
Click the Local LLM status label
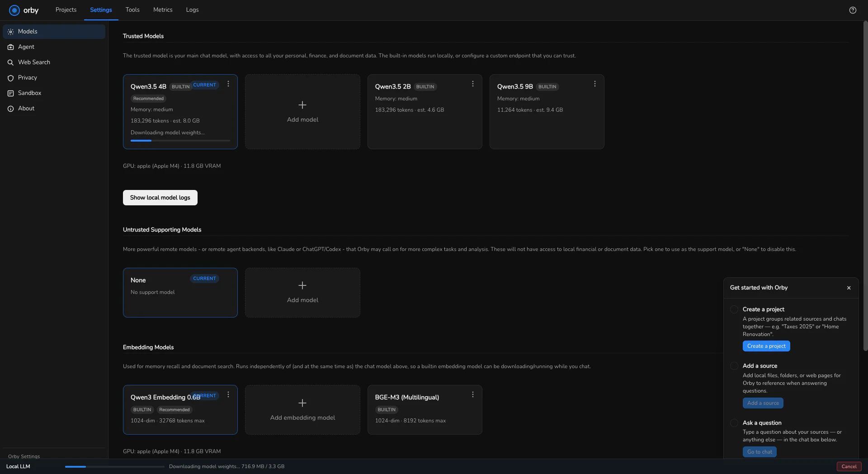(x=18, y=466)
